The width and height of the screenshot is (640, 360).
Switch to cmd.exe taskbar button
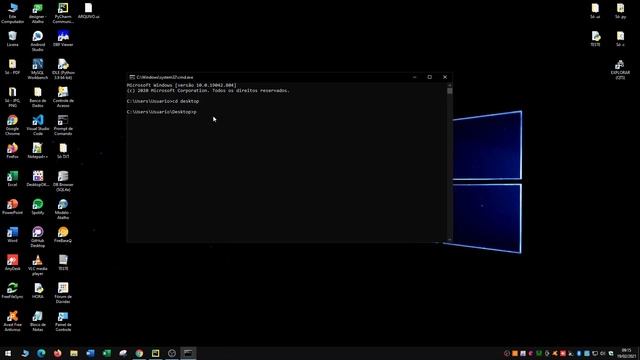pyautogui.click(x=188, y=353)
